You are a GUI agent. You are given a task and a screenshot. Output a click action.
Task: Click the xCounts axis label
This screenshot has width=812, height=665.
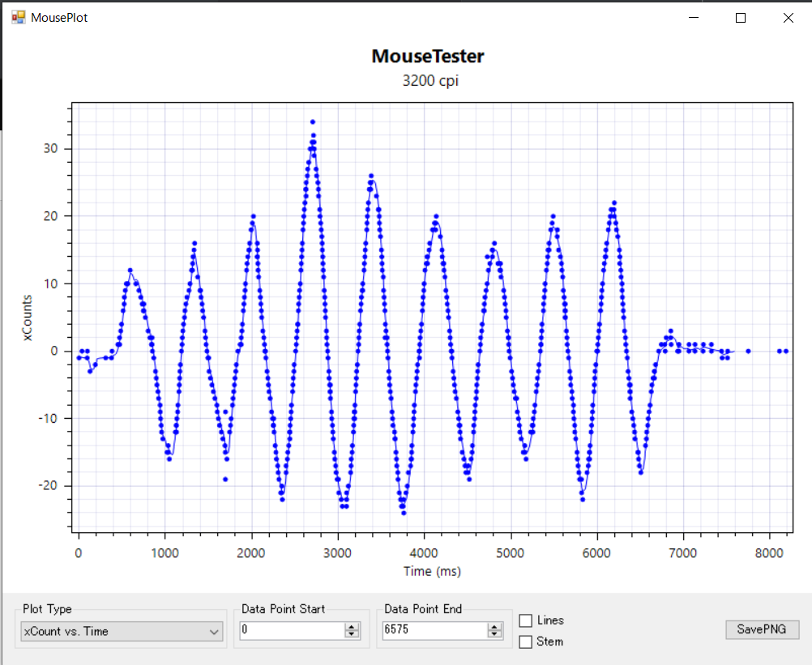[x=27, y=318]
